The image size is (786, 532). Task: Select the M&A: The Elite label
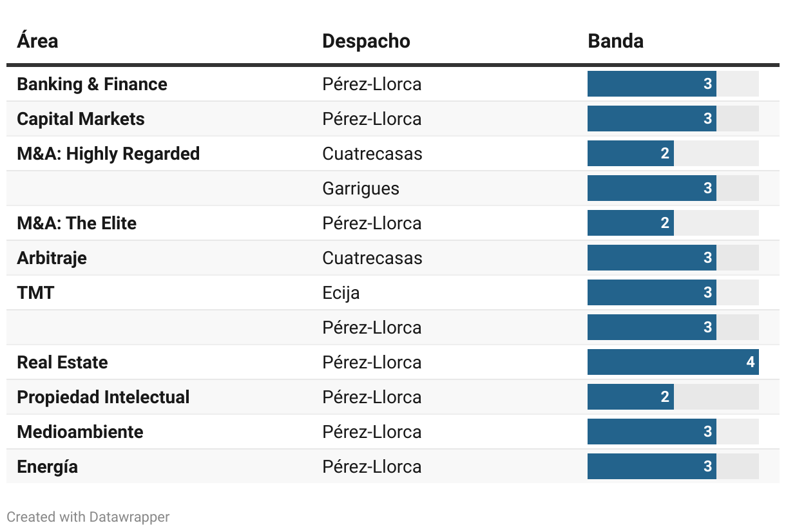tap(77, 223)
